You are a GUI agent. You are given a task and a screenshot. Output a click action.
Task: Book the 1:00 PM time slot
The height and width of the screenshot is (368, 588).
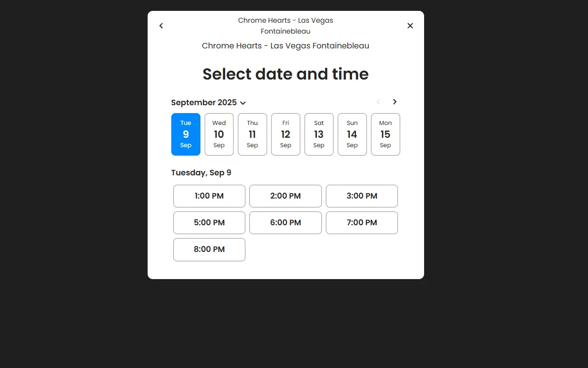click(x=209, y=196)
